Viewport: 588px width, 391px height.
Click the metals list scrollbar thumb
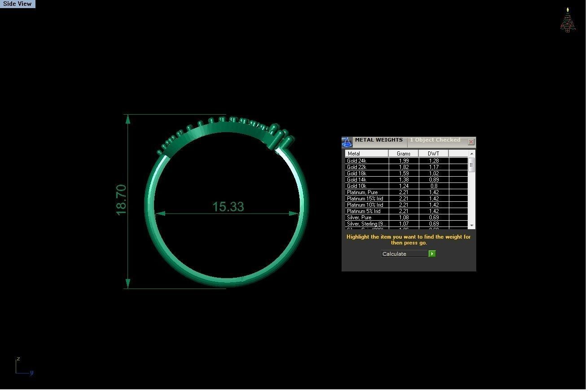[471, 165]
